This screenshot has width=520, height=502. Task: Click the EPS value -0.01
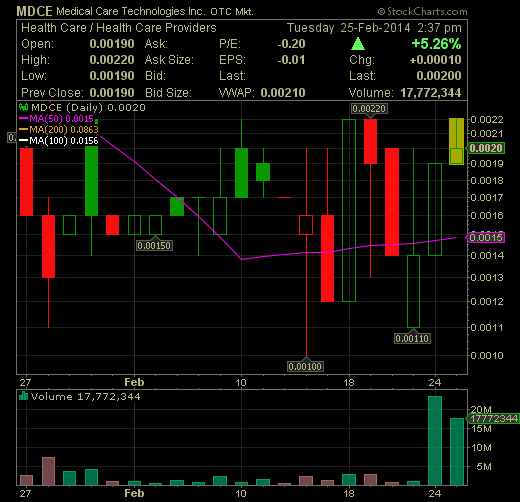pos(291,60)
